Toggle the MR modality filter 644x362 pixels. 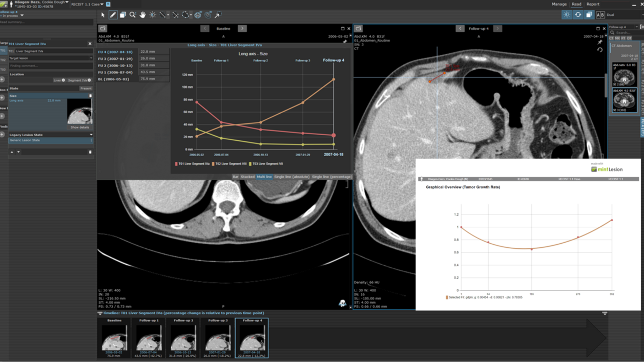coord(617,38)
